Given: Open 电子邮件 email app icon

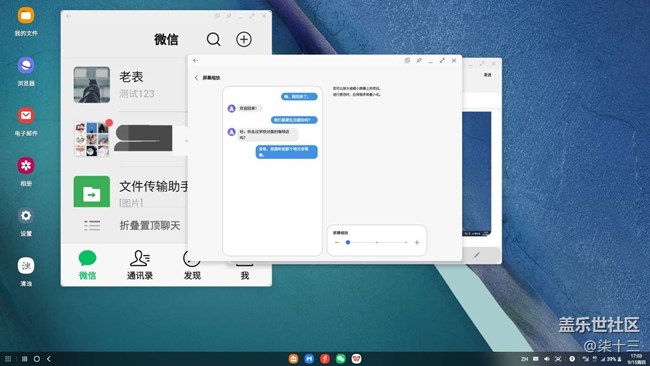Looking at the screenshot, I should pyautogui.click(x=26, y=121).
